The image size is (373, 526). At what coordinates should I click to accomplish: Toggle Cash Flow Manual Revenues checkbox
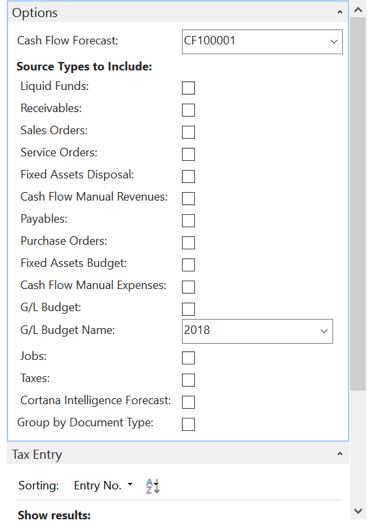188,199
